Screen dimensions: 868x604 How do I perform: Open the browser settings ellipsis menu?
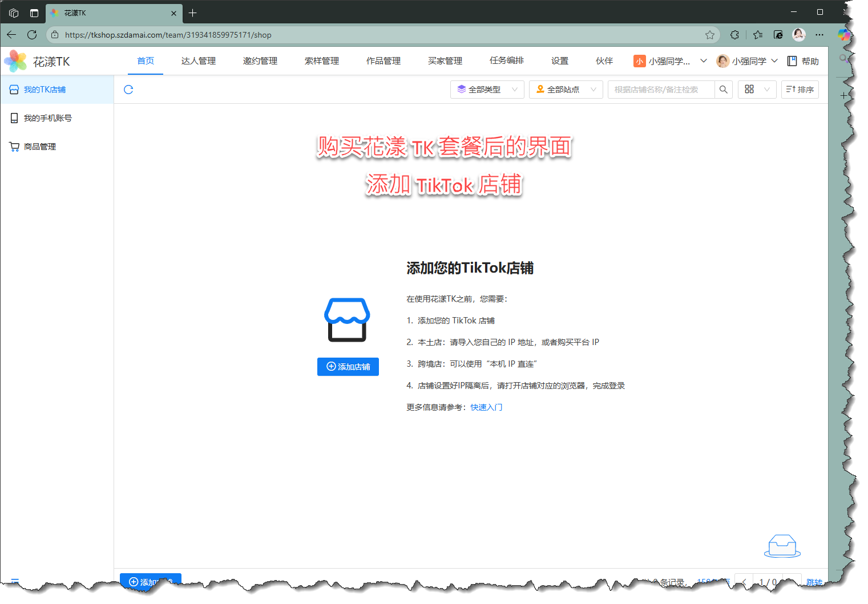click(x=819, y=35)
